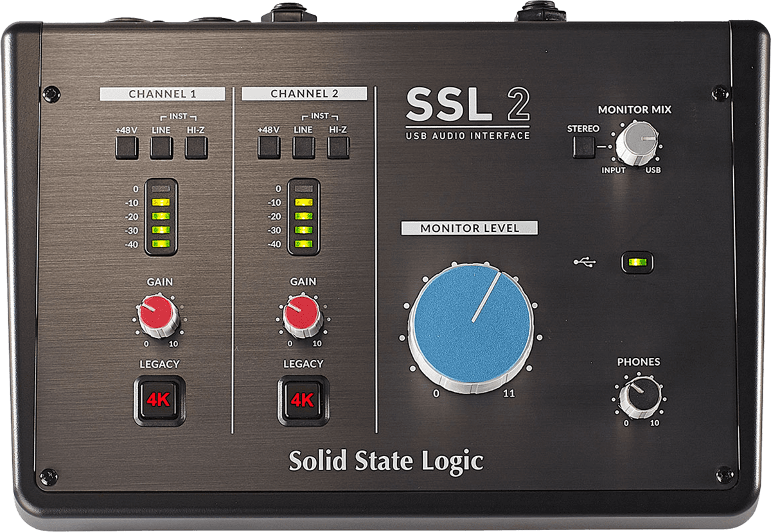
Task: Click the Channel 2 LED level meter
Action: 303,217
